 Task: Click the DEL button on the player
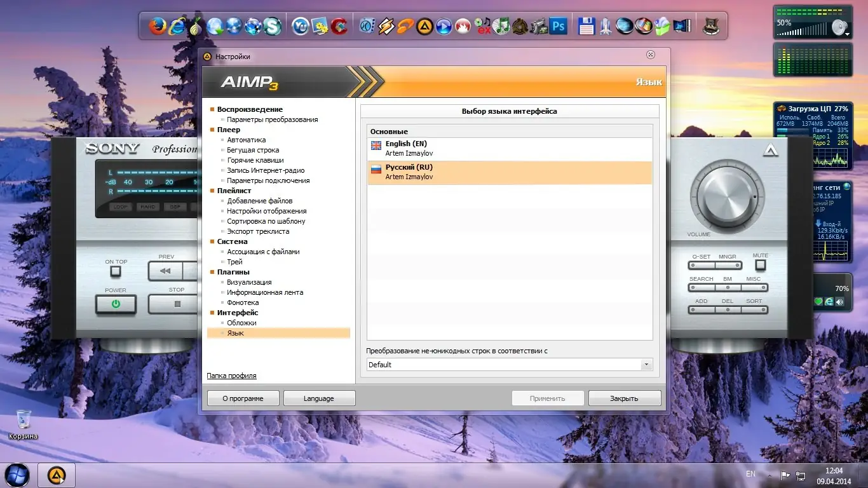pos(728,309)
